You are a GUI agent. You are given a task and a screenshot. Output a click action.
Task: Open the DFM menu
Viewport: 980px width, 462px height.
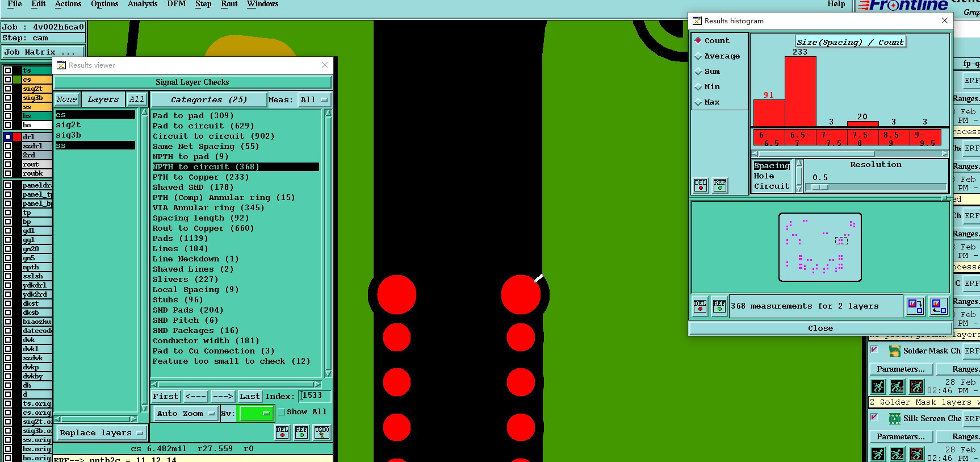tap(177, 4)
